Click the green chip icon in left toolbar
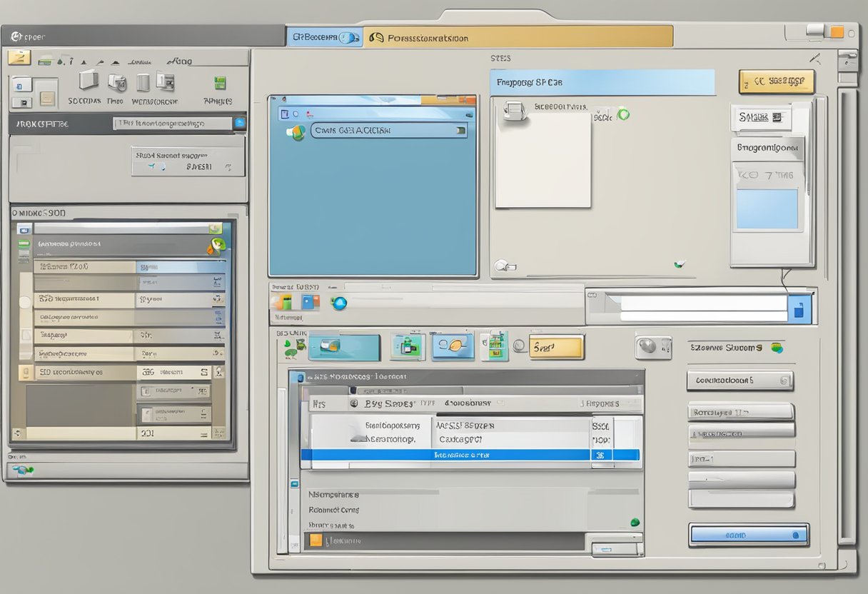This screenshot has height=594, width=868. click(x=219, y=82)
